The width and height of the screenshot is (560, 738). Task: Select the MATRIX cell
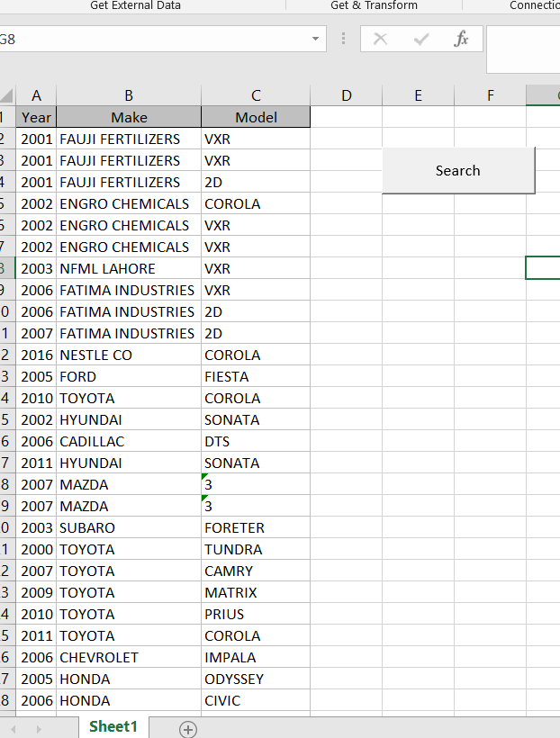tap(256, 592)
